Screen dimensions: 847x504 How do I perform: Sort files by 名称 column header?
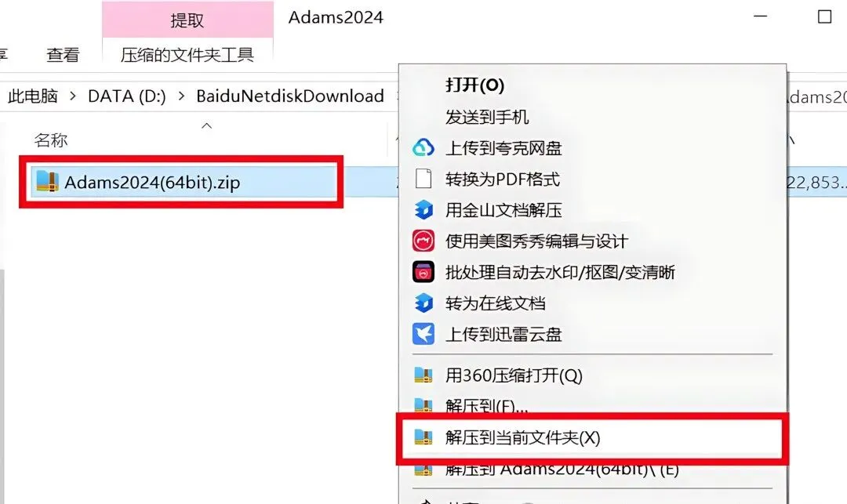pos(51,140)
